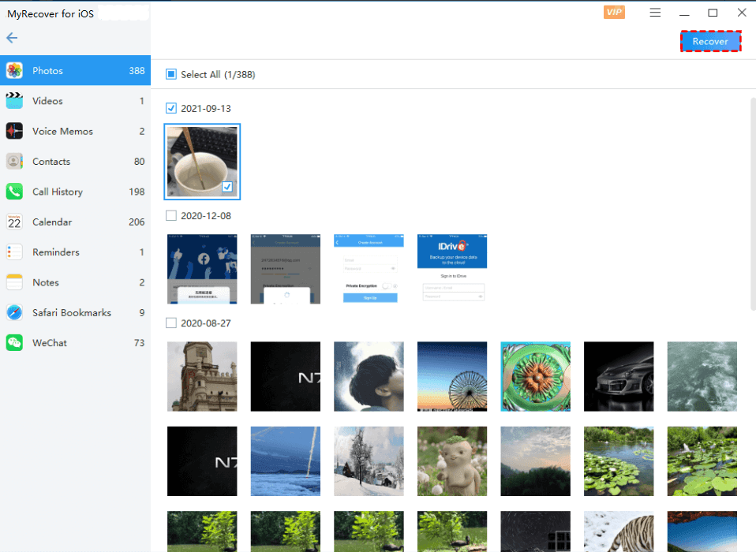Check the 2020-08-27 date group
Image resolution: width=756 pixels, height=552 pixels.
point(171,323)
